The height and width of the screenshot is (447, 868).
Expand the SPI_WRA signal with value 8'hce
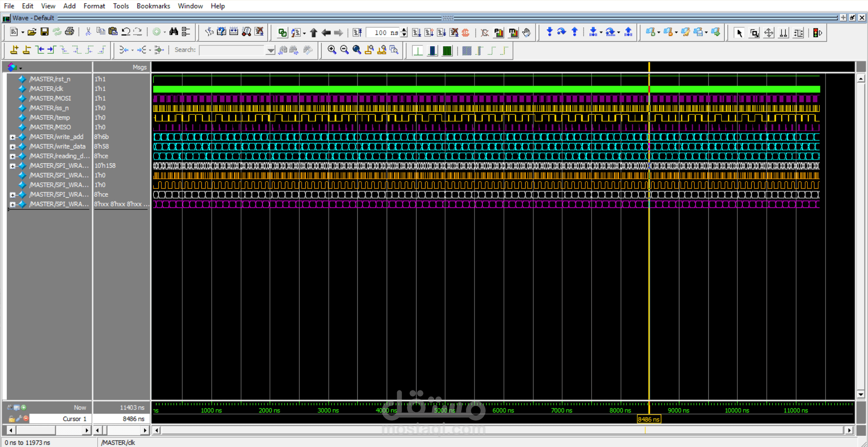point(13,195)
